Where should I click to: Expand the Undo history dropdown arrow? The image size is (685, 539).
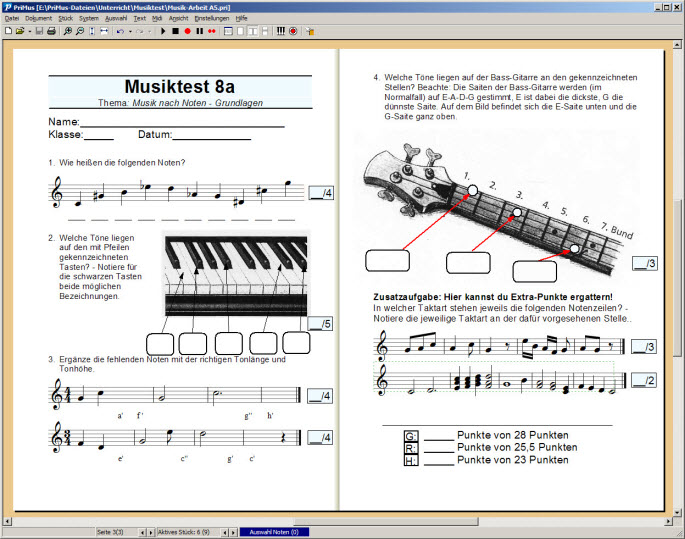[x=129, y=31]
